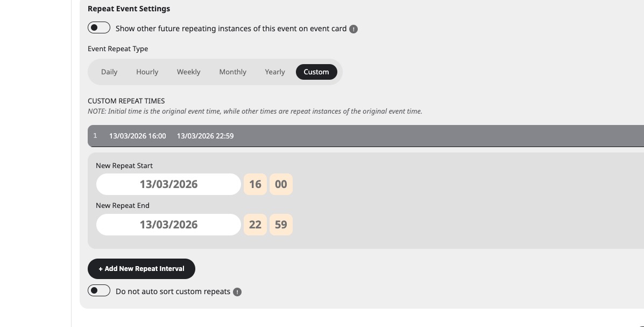Click end time 13/03/2026 22:59 in repeat row
644x327 pixels.
(x=205, y=136)
